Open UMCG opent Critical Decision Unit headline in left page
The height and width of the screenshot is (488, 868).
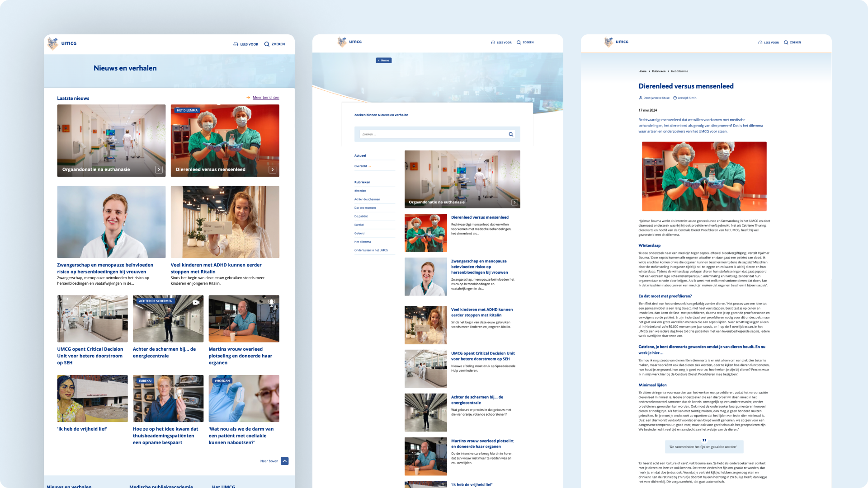(90, 356)
